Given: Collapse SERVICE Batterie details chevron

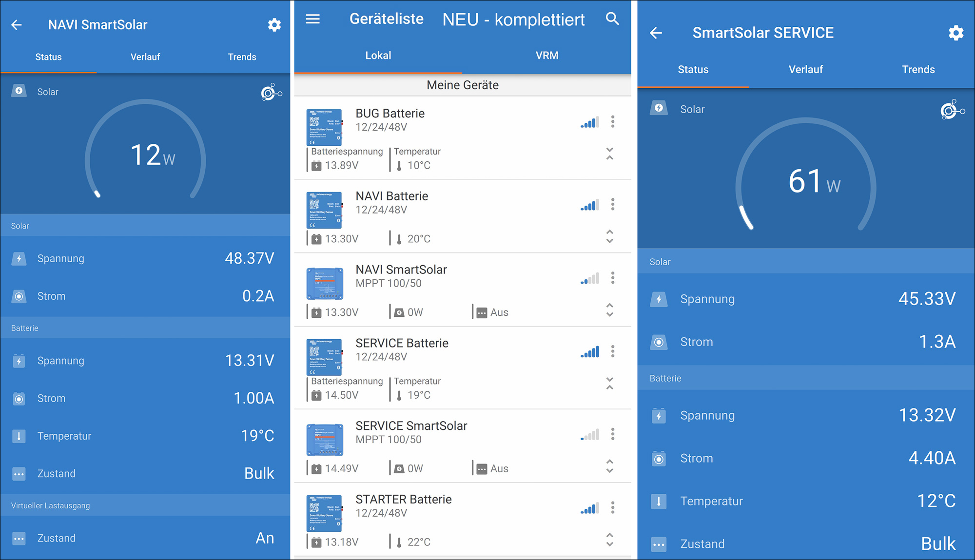Looking at the screenshot, I should tap(609, 383).
